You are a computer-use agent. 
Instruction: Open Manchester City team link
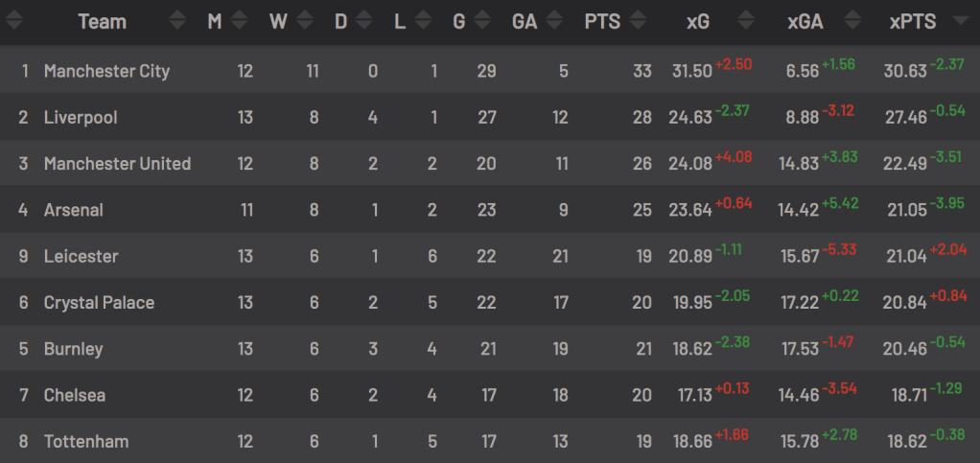pyautogui.click(x=106, y=71)
